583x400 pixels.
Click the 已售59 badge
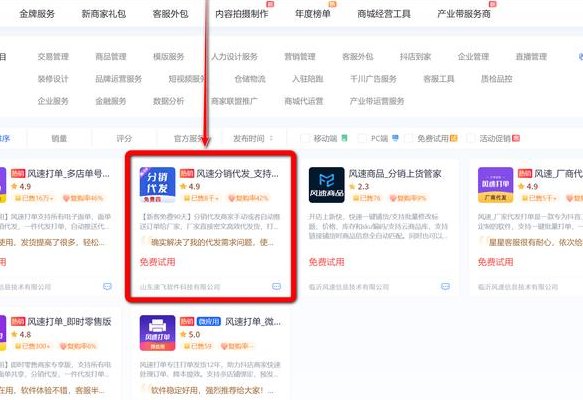click(x=198, y=346)
